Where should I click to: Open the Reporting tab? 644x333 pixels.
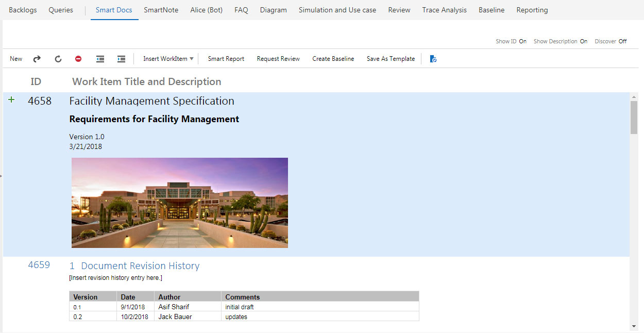(x=532, y=10)
